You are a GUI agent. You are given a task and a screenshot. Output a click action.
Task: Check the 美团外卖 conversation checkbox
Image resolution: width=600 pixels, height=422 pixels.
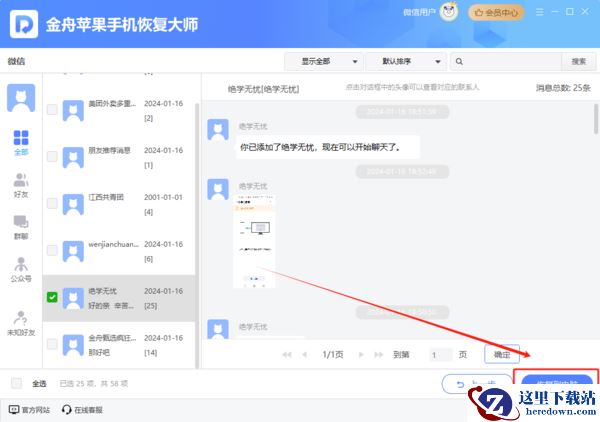[52, 109]
